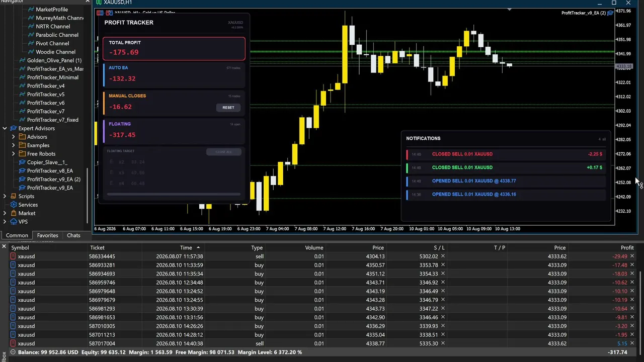Screen dimensions: 644x362
Task: Open the Favorites tab in Navigator
Action: click(47, 235)
